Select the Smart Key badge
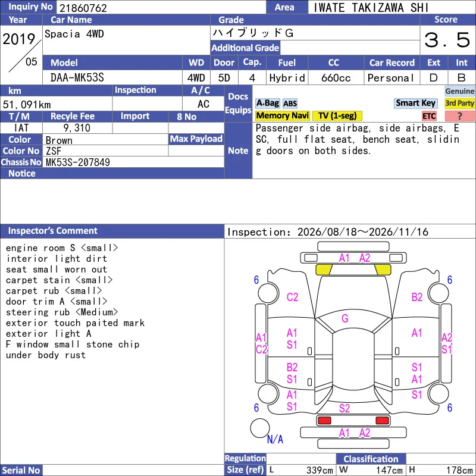The image size is (476, 476). click(415, 103)
